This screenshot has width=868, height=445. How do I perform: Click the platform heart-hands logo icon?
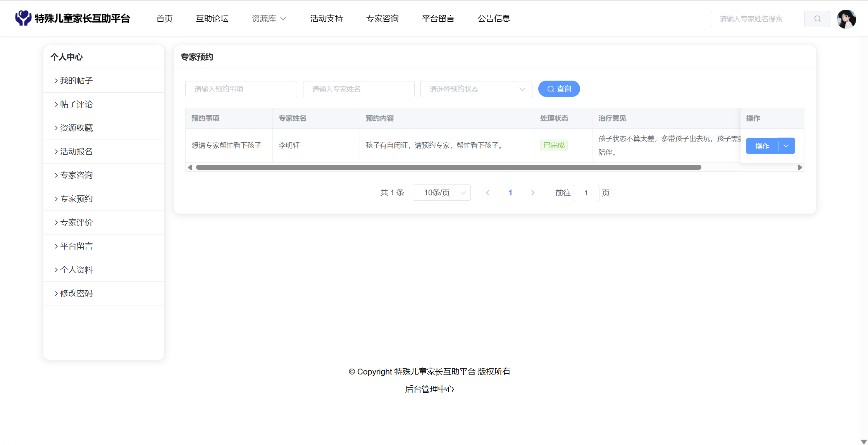[x=23, y=18]
